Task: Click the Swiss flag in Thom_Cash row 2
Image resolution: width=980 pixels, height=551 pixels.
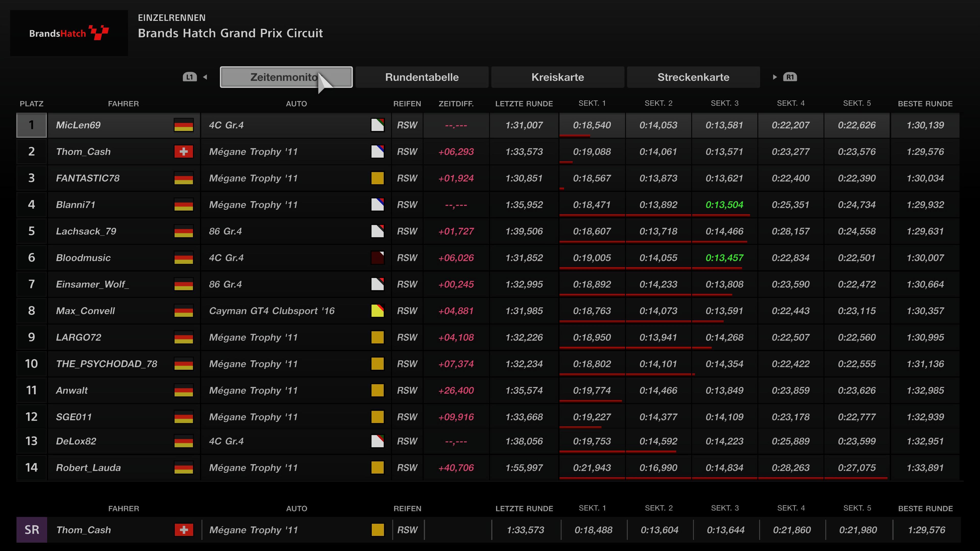Action: click(x=184, y=152)
